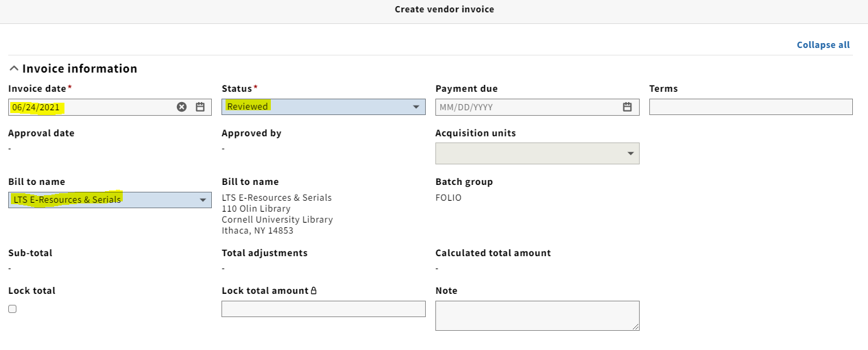The width and height of the screenshot is (868, 350).
Task: Click the 110 Olin Library address line
Action: (x=256, y=209)
